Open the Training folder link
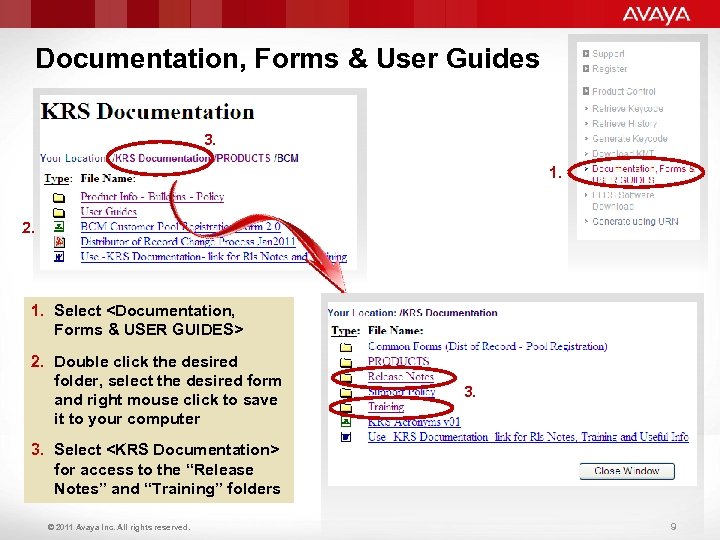 (386, 406)
